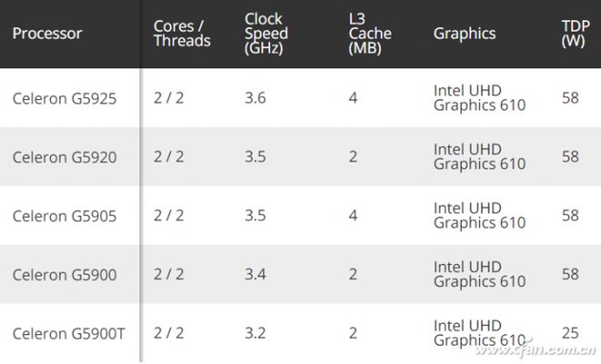Select the L3 Cache (MB) header
Screen dimensions: 601x364
pyautogui.click(x=370, y=34)
